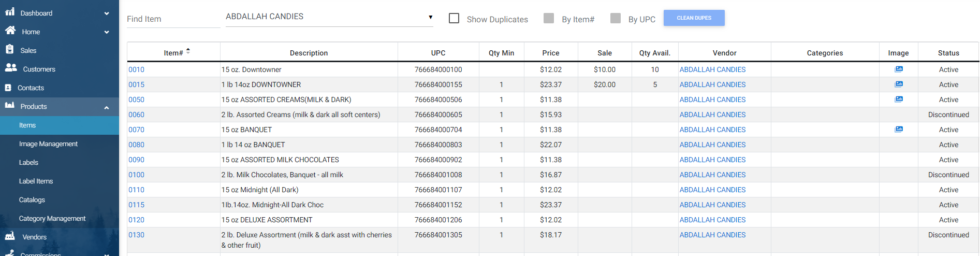The width and height of the screenshot is (980, 256).
Task: Open image icon for item 0015
Action: pos(899,84)
